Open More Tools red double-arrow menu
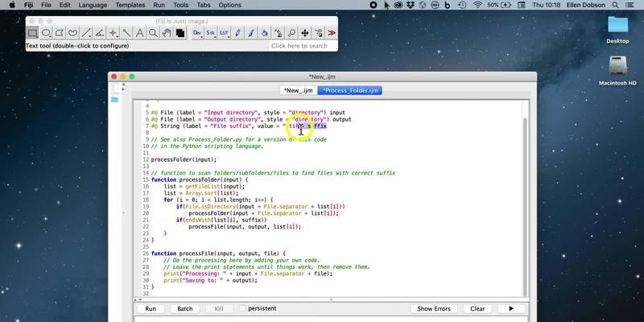644x322 pixels. click(x=332, y=33)
